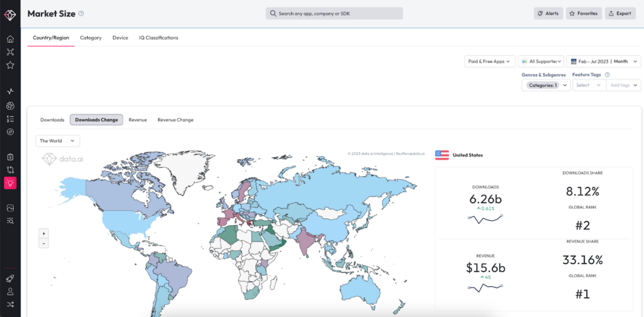Click the revenue sparkline chart
This screenshot has height=317, width=644.
click(485, 288)
